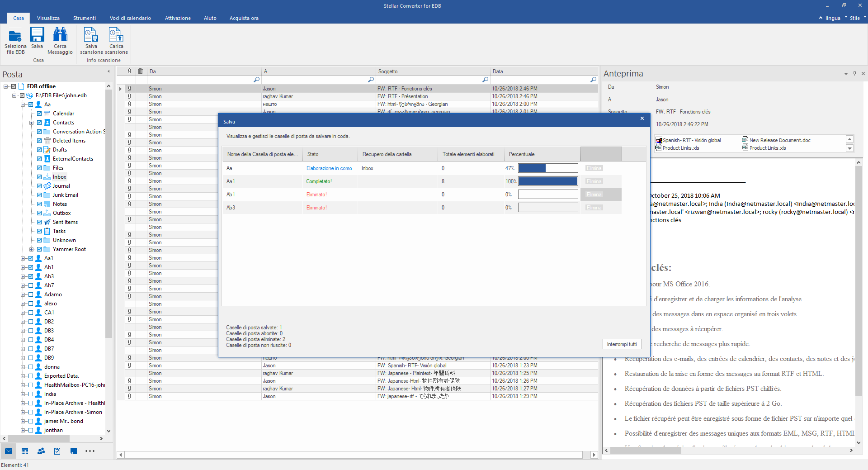Screen dimensions: 868x470
Task: Click the Soggetto column search field
Action: [429, 80]
